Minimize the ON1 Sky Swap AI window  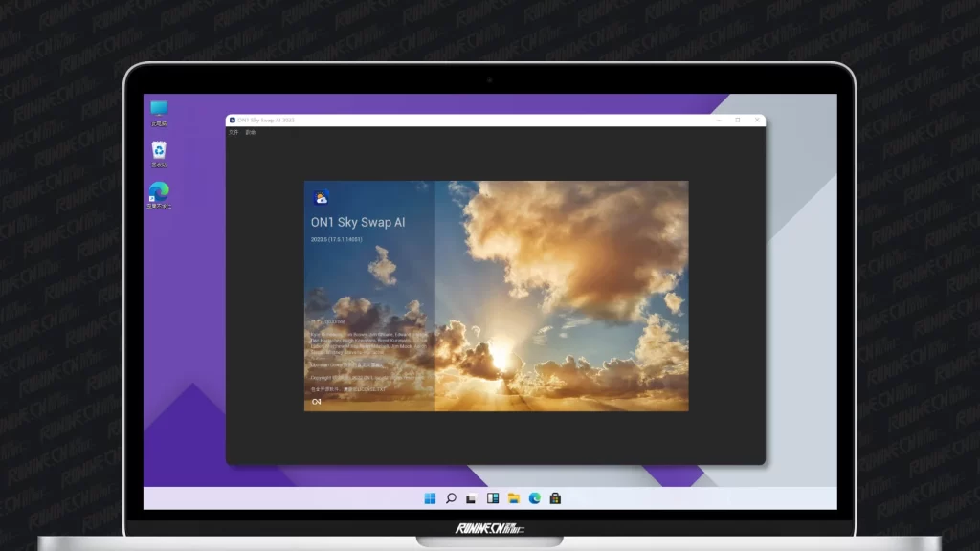click(718, 121)
